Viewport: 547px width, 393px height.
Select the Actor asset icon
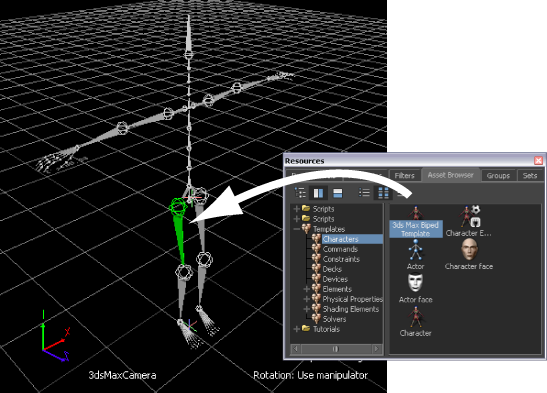[x=415, y=250]
